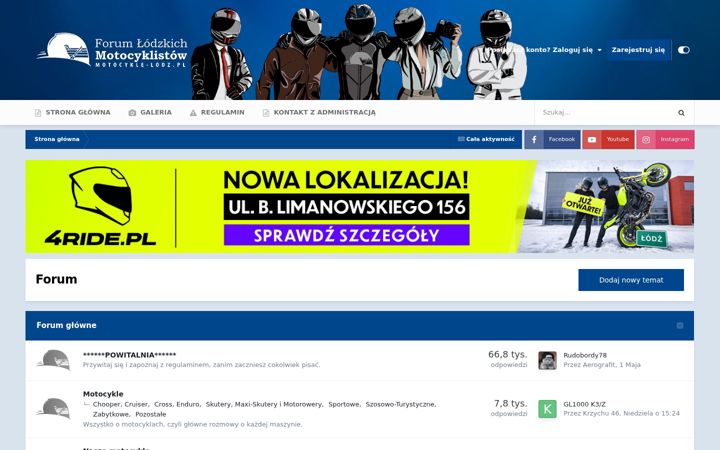Click the Forum Łódzkich Motocyklistów logo
The width and height of the screenshot is (720, 450).
click(x=112, y=50)
